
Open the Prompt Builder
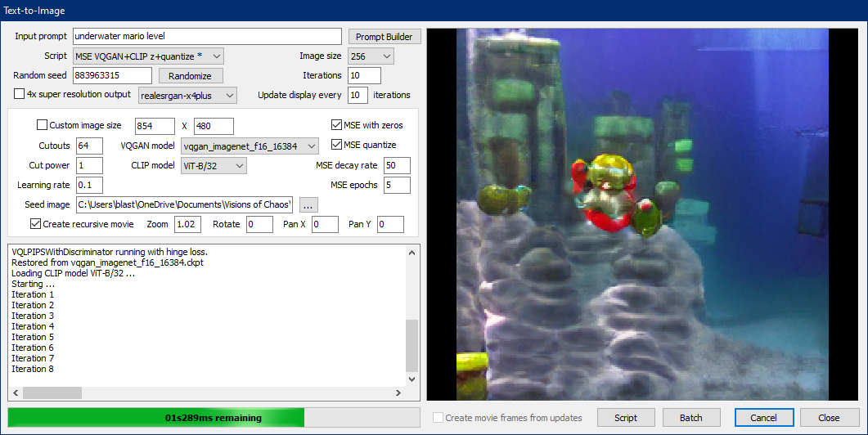pos(385,37)
